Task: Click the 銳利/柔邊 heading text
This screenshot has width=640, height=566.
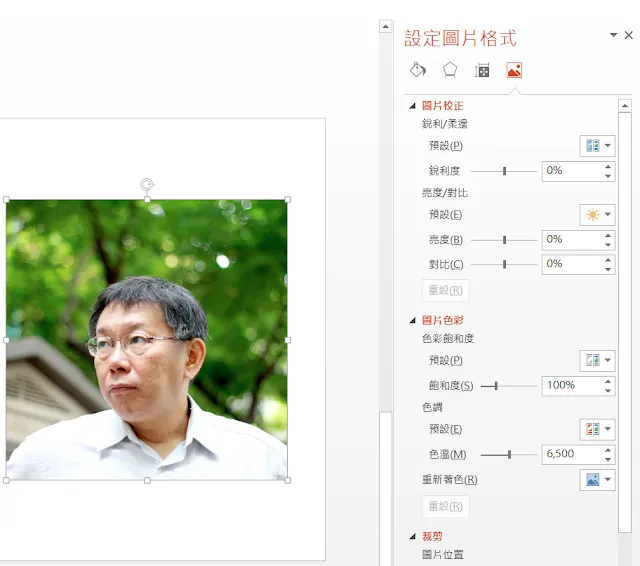Action: [445, 124]
